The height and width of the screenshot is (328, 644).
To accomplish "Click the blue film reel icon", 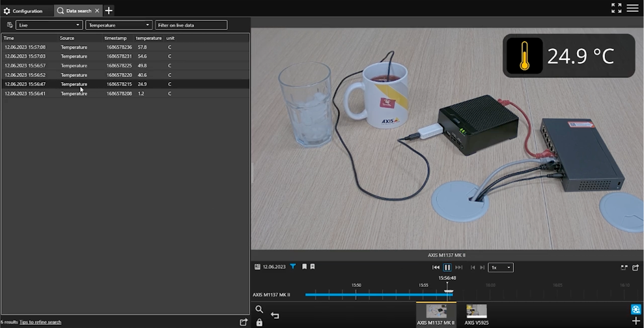I will [636, 310].
